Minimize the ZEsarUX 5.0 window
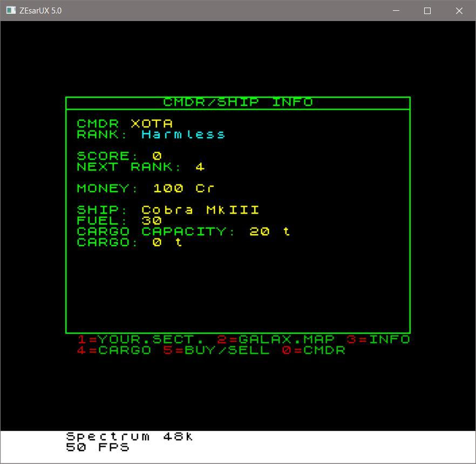Screen dimensions: 476x464 coord(396,11)
